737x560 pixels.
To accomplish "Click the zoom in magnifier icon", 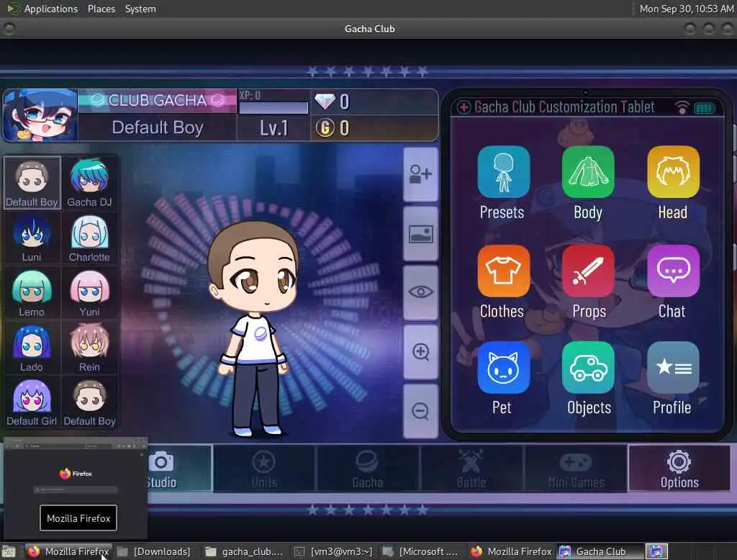I will click(420, 352).
